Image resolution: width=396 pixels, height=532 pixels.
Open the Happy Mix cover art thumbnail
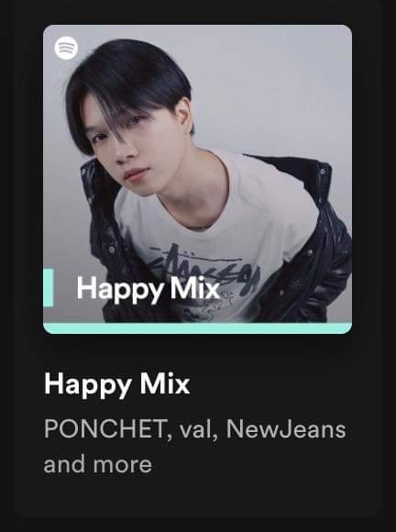coord(197,179)
